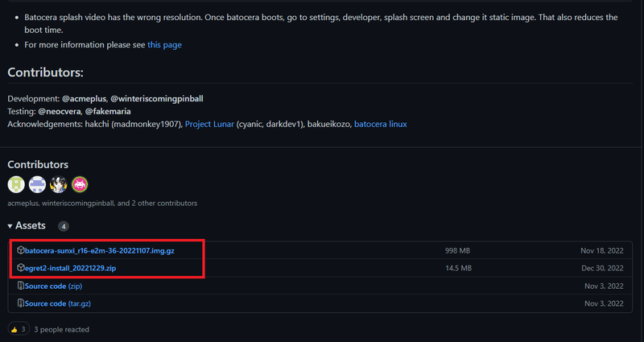Screen dimensions: 644x342
Task: Open @neocvera tester profile mention
Action: click(x=60, y=111)
